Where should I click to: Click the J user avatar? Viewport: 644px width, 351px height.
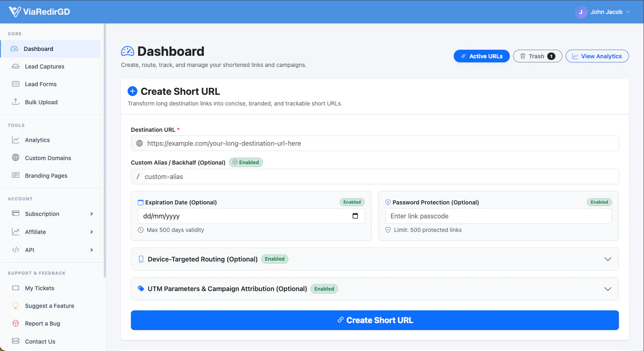580,12
